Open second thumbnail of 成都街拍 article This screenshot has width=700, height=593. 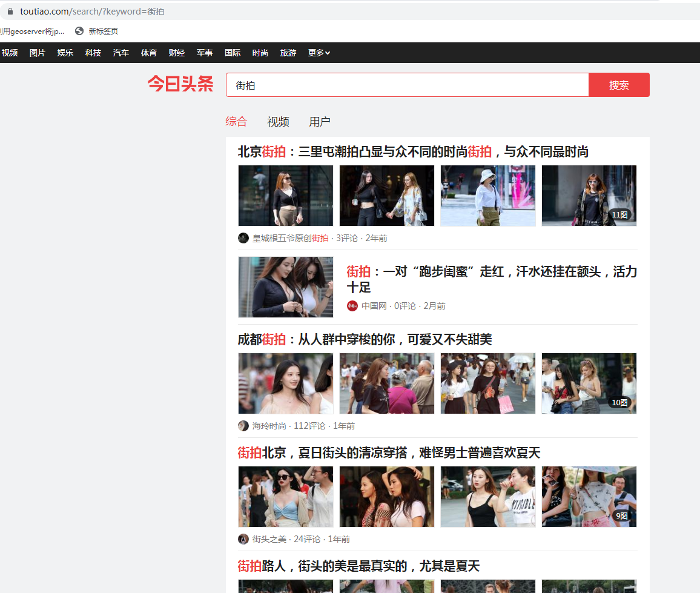pos(386,383)
